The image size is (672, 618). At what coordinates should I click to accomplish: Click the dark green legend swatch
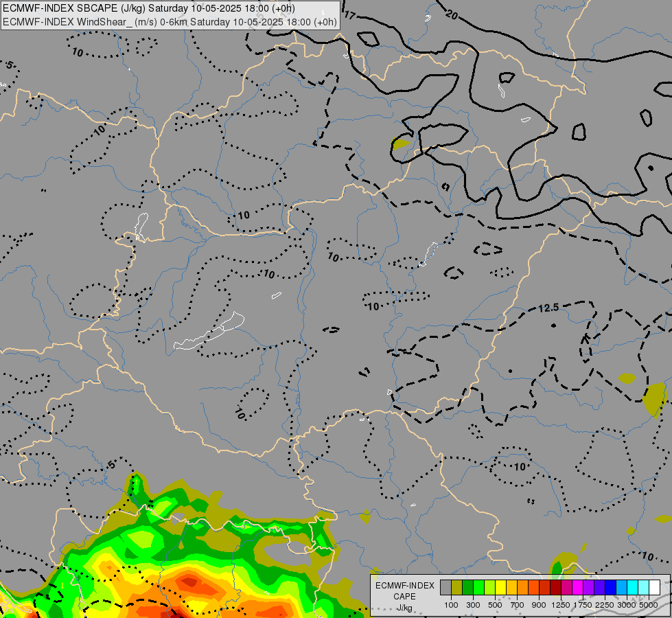pos(467,588)
